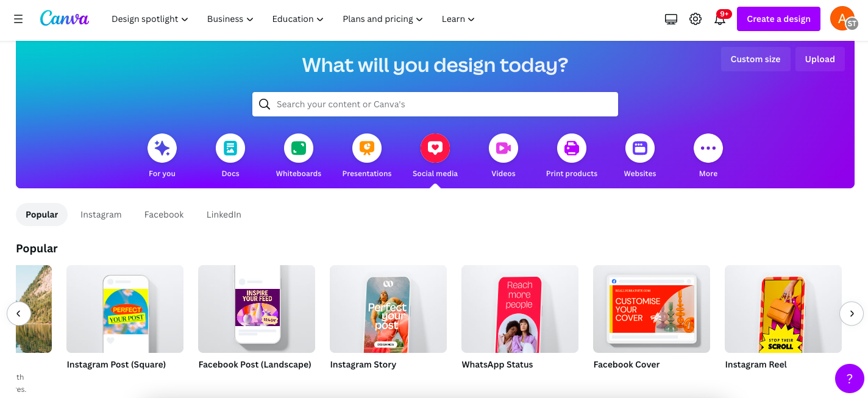868x398 pixels.
Task: Show More design categories
Action: (x=708, y=148)
